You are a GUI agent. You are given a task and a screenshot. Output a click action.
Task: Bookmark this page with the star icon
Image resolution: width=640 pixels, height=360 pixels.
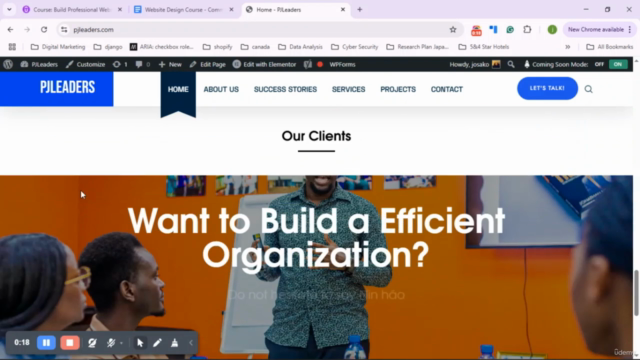coord(453,29)
